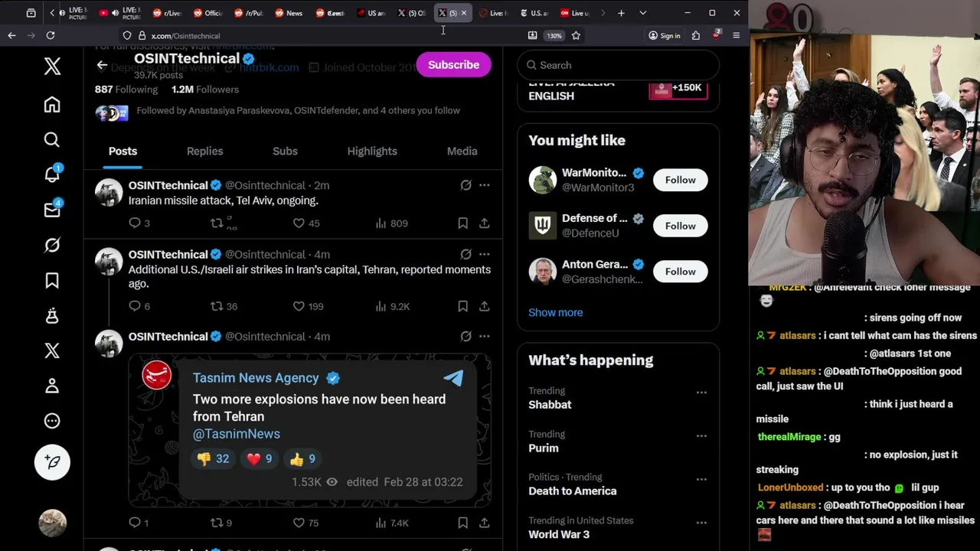View OSINTtechnical's 1.2M Followers list
Screen dimensions: 980x551
pyautogui.click(x=205, y=90)
